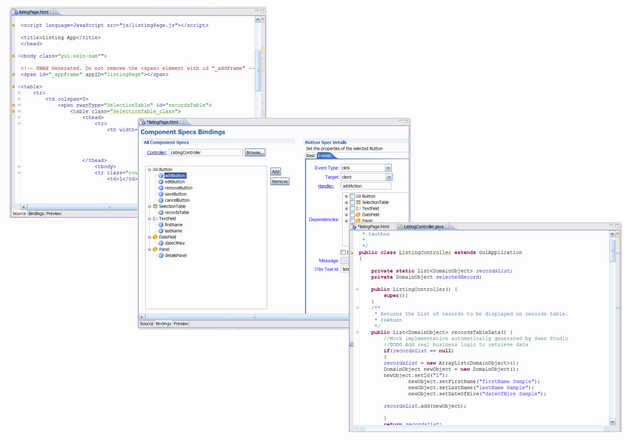
Task: Check the TextField dependency checkbox
Action: 352,208
